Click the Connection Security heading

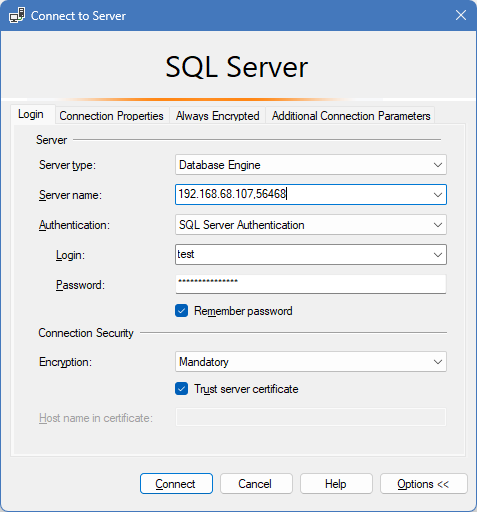coord(86,333)
